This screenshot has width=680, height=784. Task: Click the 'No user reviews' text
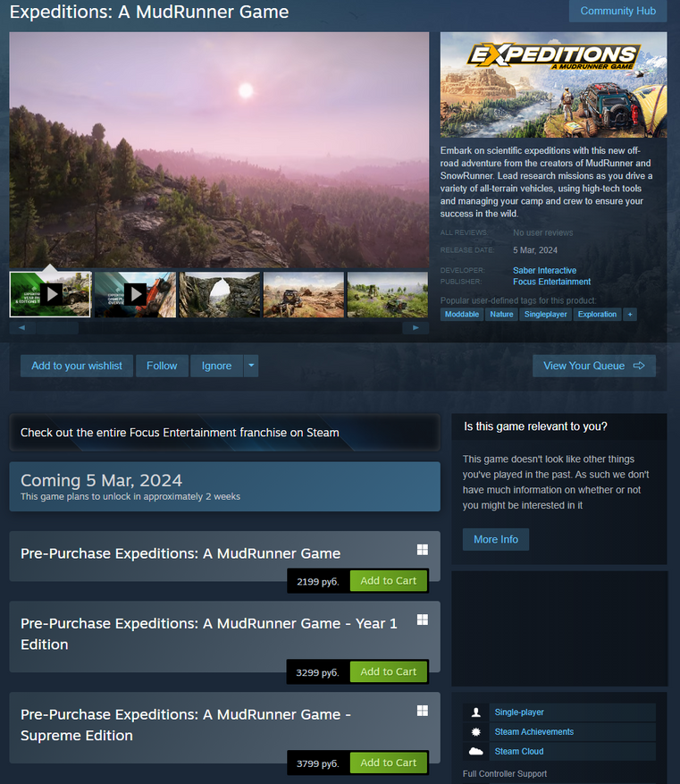(x=542, y=233)
